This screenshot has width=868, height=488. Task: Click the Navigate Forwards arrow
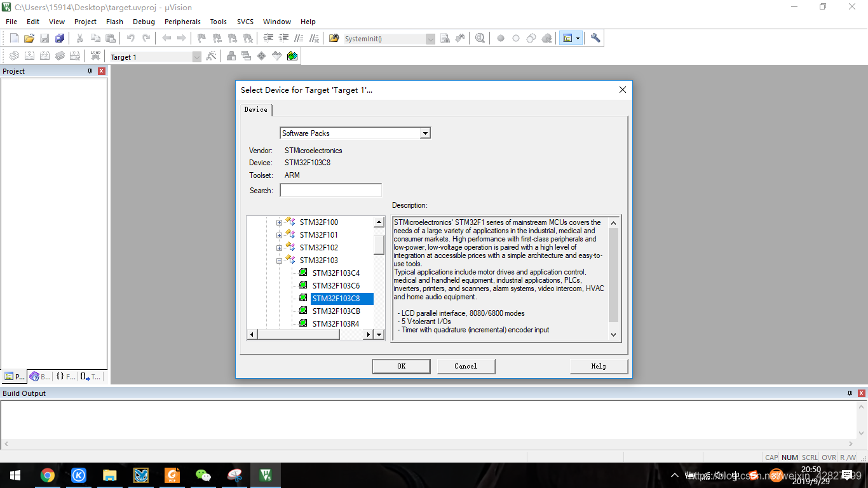pos(182,38)
